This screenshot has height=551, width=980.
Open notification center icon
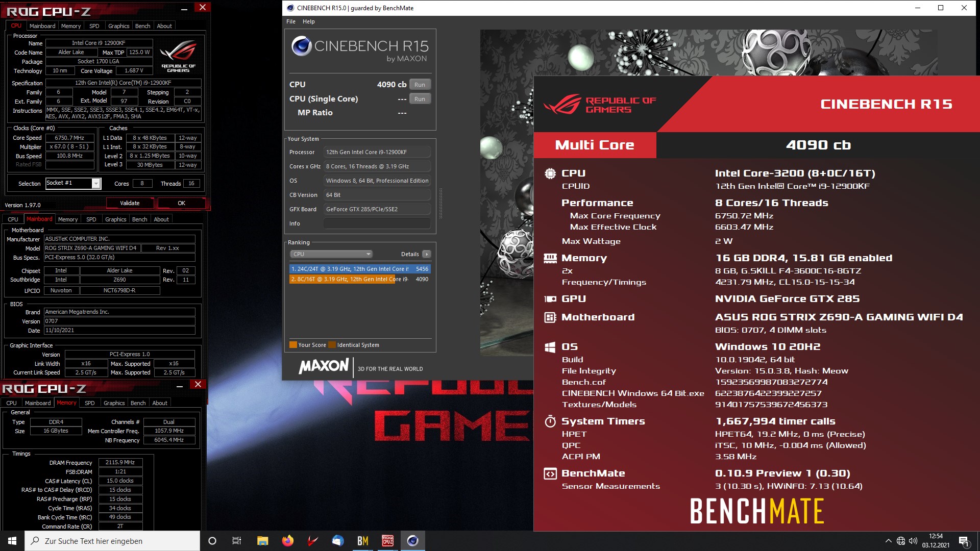964,541
